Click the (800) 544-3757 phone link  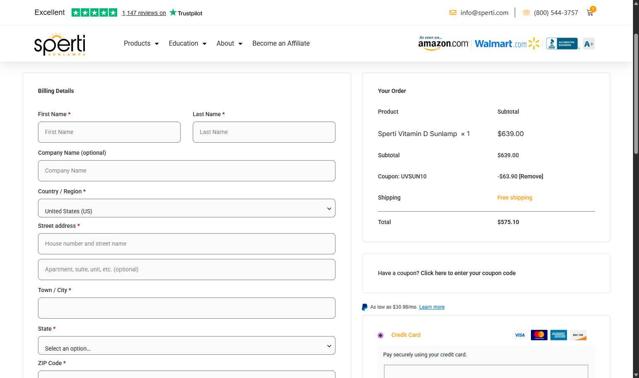tap(555, 13)
